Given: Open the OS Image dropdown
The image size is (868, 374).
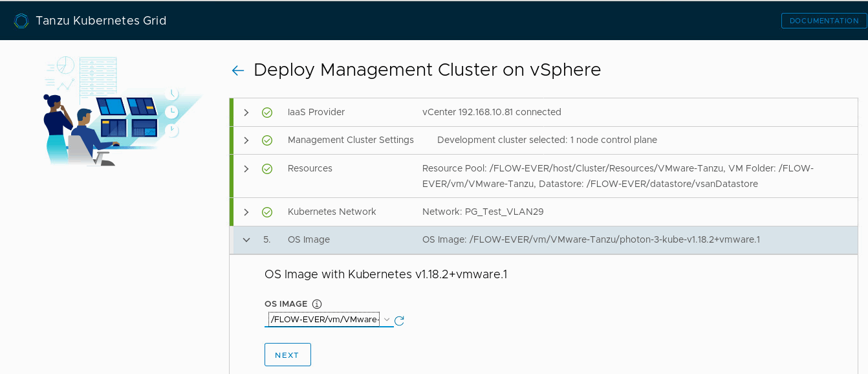Looking at the screenshot, I should click(x=329, y=320).
